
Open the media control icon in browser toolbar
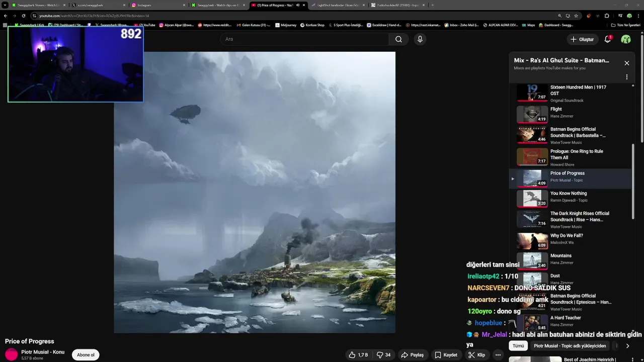620,16
